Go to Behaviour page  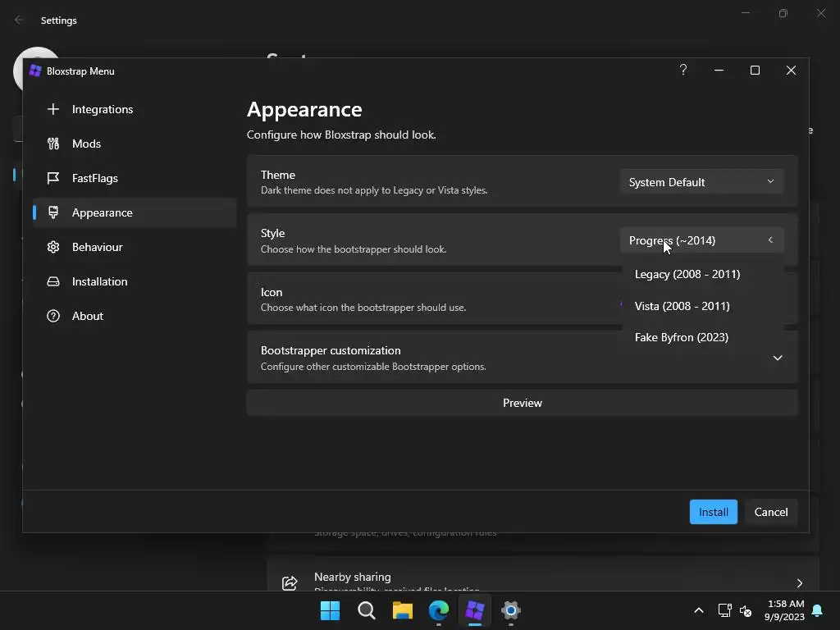[134, 247]
